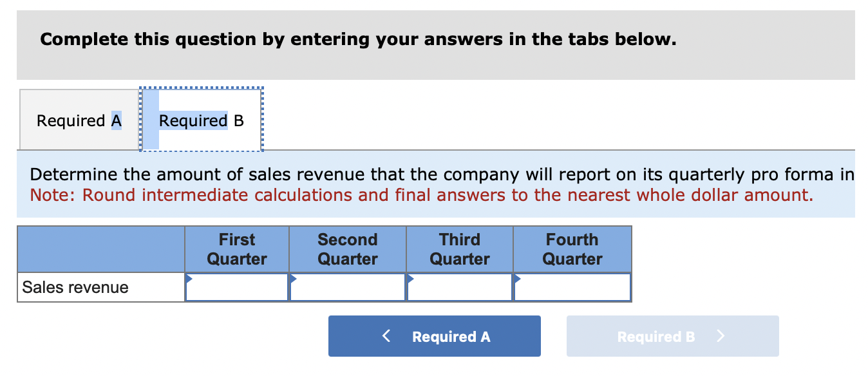Image resolution: width=868 pixels, height=376 pixels.
Task: Click the Third Quarter column header
Action: pos(459,249)
